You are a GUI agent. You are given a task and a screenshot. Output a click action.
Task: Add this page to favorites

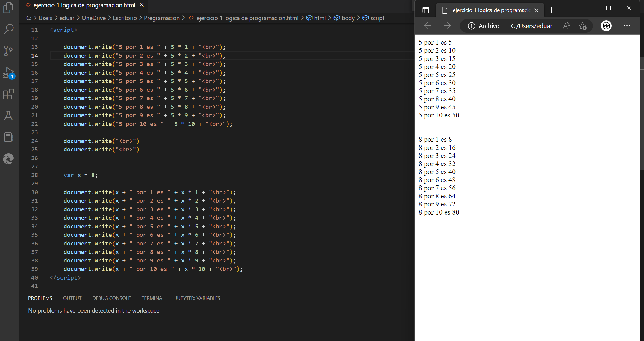tap(583, 26)
